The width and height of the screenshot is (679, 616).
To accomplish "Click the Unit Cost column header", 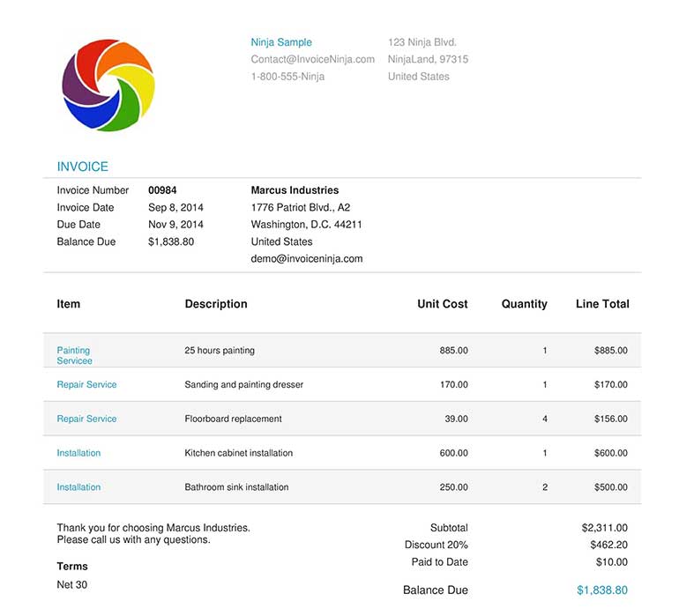I will tap(442, 304).
